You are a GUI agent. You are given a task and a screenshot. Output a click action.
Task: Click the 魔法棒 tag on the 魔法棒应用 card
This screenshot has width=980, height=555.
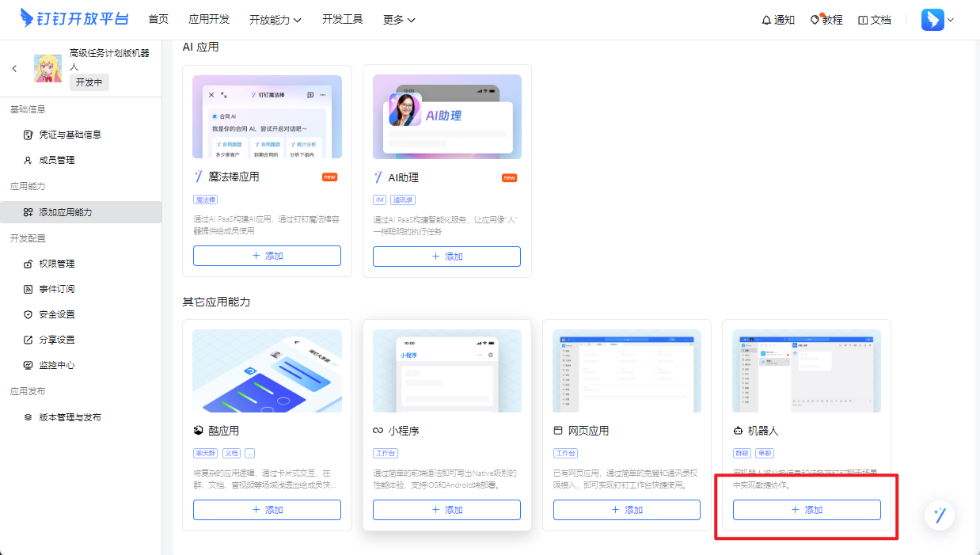tap(206, 200)
